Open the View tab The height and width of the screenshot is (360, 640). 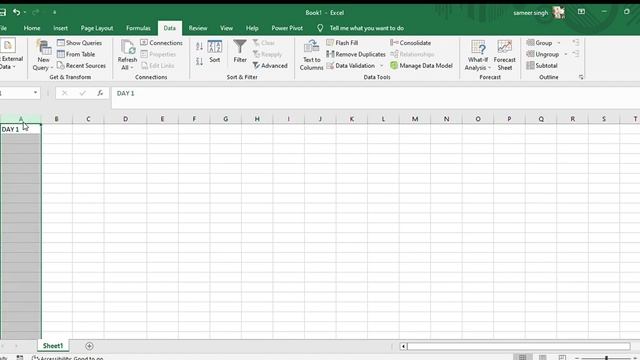tap(227, 28)
